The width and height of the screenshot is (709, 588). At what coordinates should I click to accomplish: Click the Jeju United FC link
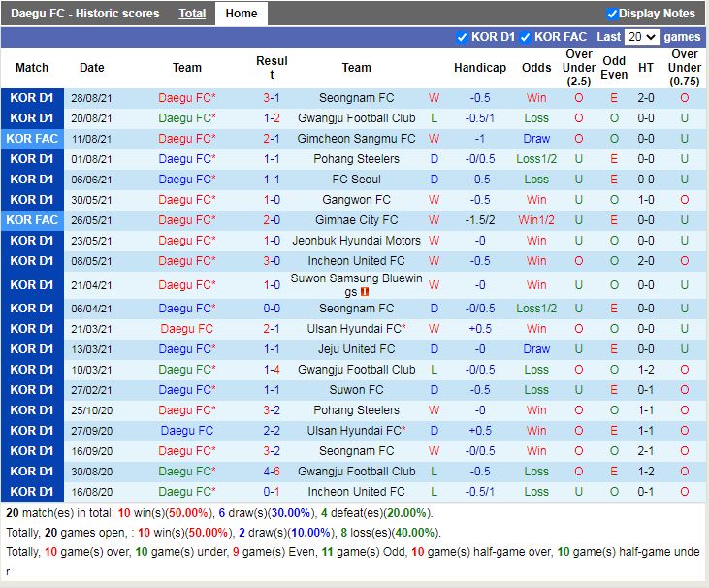pyautogui.click(x=356, y=349)
